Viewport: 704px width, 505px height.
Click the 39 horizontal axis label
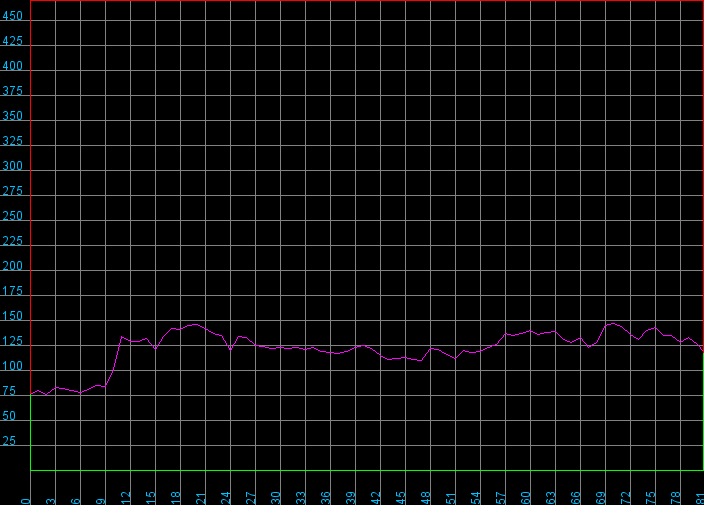[351, 498]
